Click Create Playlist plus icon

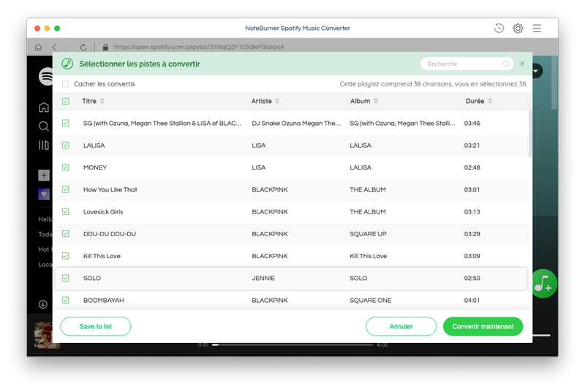click(x=44, y=176)
